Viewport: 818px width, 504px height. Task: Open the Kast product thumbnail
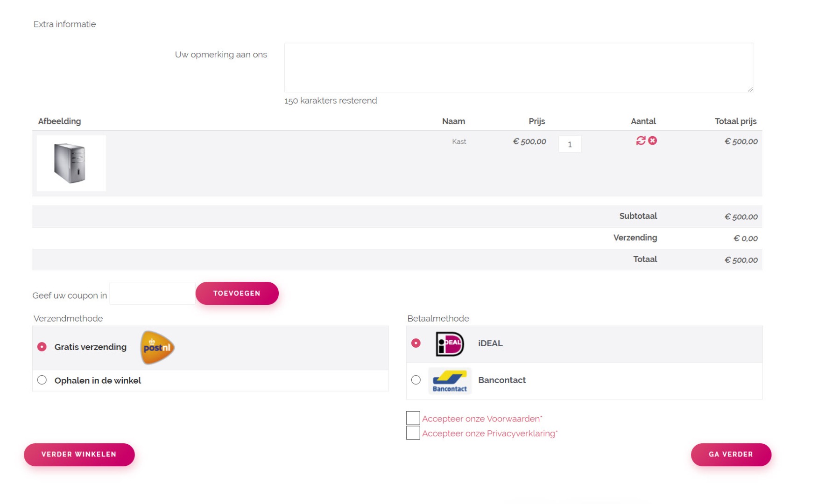[x=71, y=163]
